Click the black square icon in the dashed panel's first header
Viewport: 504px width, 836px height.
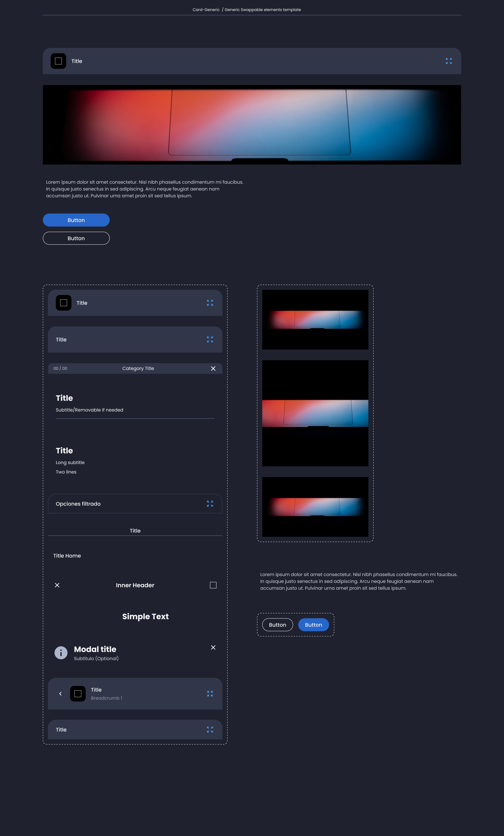[x=63, y=303]
